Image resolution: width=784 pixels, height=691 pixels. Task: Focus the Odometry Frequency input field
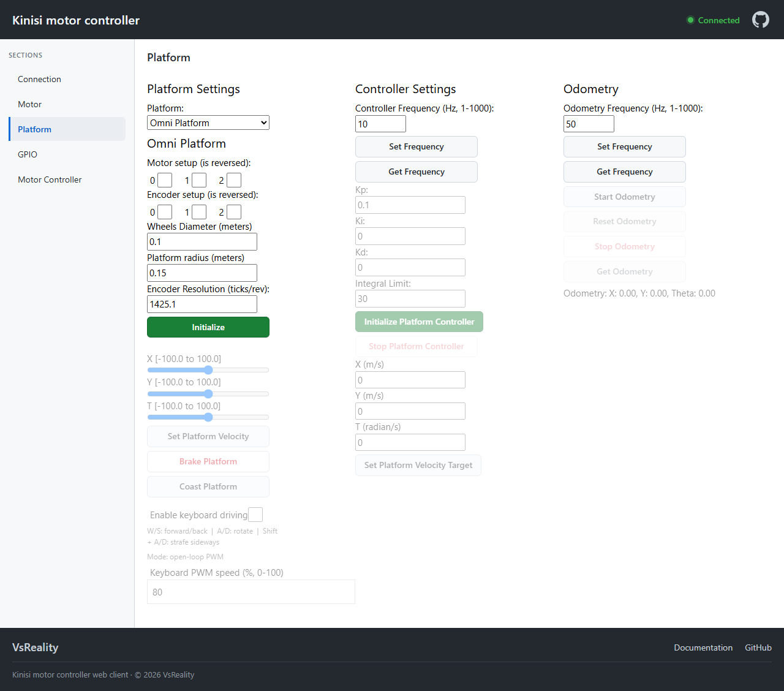coord(589,124)
